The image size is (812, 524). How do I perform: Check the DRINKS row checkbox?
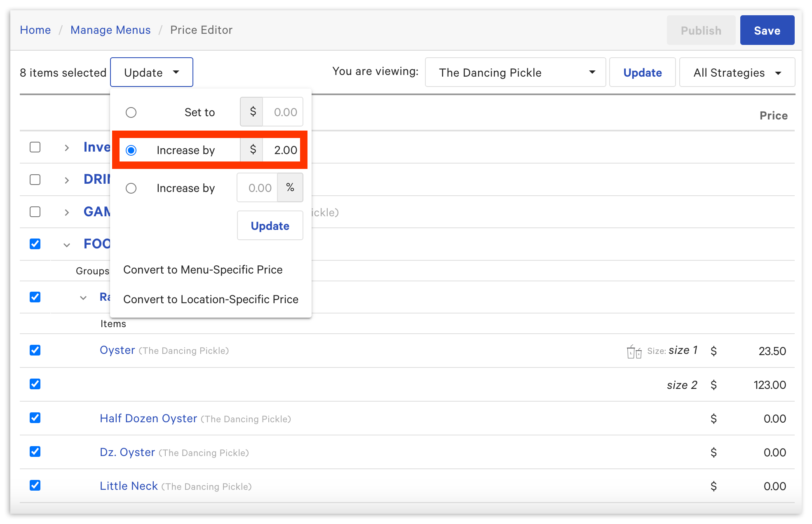(x=35, y=180)
